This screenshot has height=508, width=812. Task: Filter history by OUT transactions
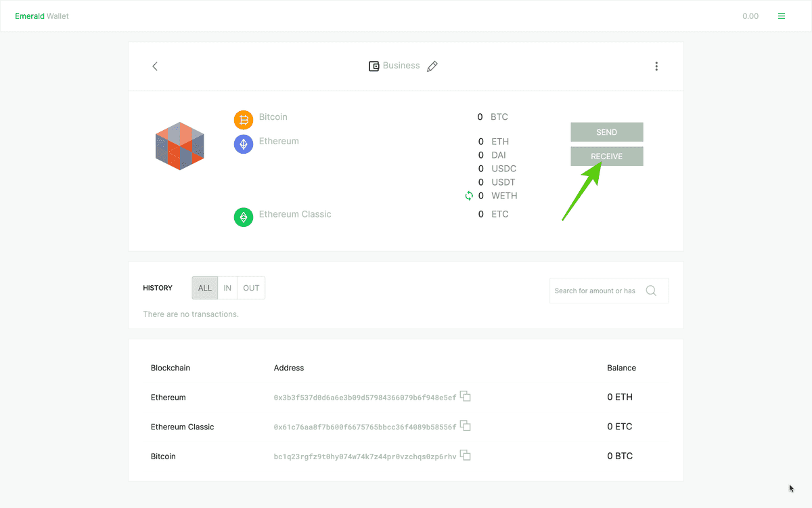[251, 288]
